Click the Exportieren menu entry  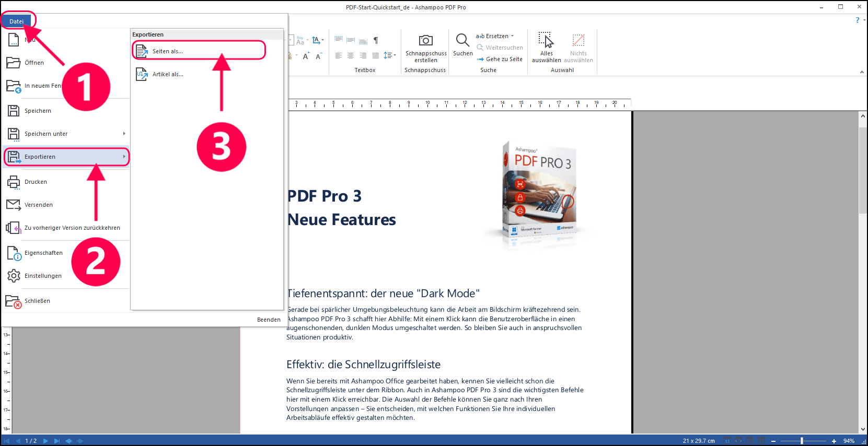coord(66,157)
